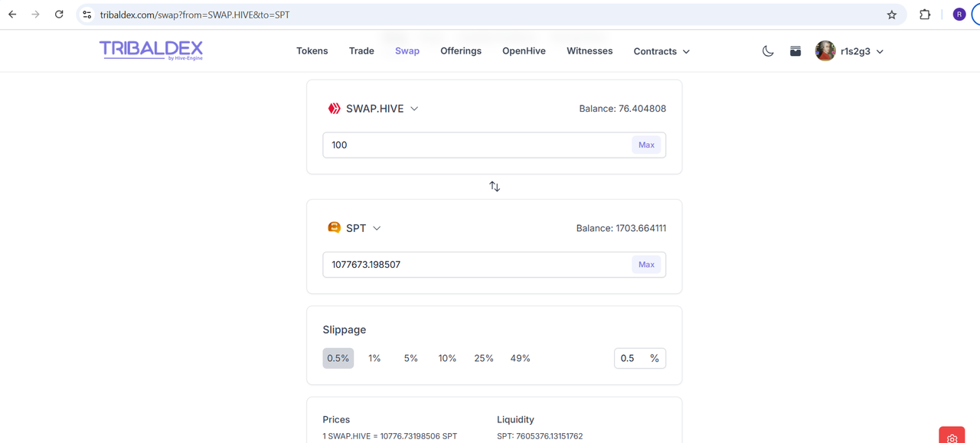Click the red SWAP.HIVE token icon
980x443 pixels.
tap(334, 109)
